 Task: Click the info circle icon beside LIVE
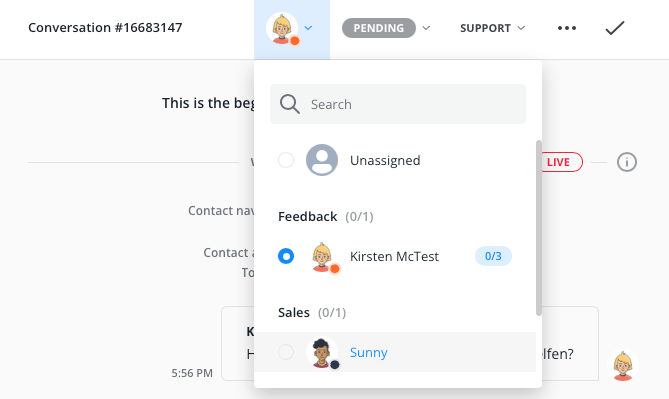pos(626,162)
